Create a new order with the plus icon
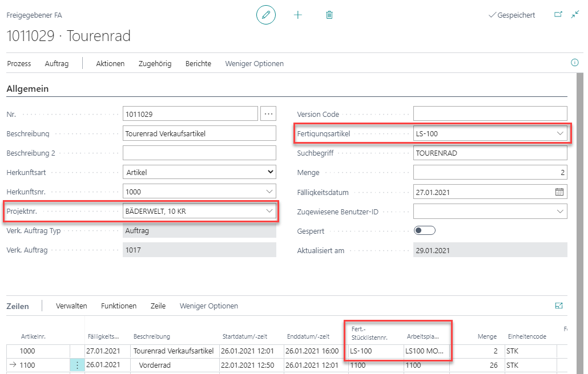This screenshot has width=588, height=374. [x=298, y=15]
